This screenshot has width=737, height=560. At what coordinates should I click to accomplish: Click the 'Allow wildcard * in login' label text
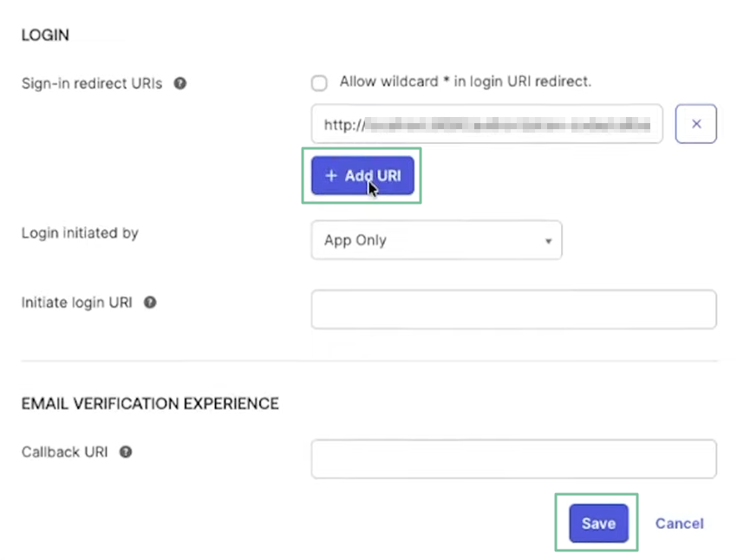465,82
